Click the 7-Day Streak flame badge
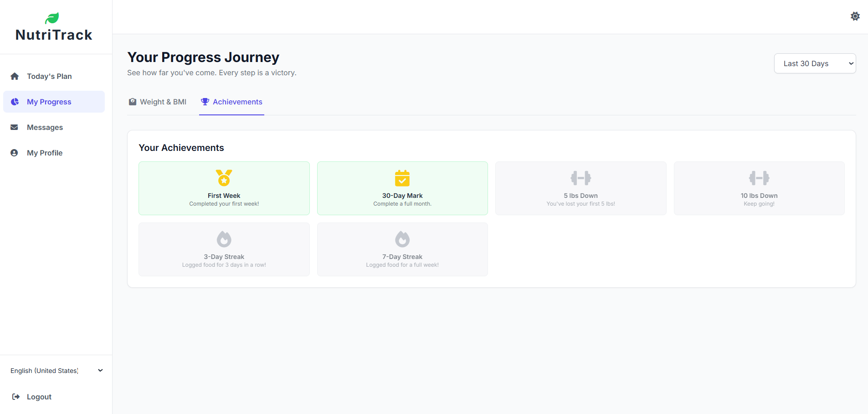 click(402, 239)
